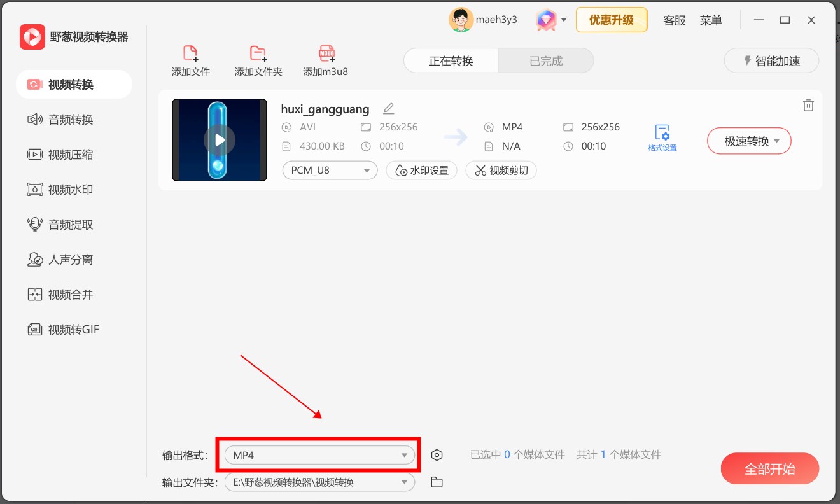Viewport: 840px width, 504px height.
Task: Click the 添加文件 add file icon
Action: [190, 53]
